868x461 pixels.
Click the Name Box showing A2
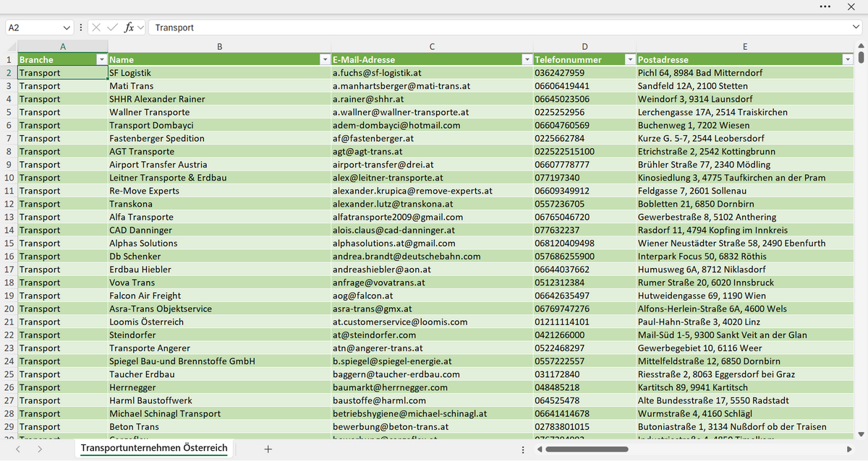[33, 27]
